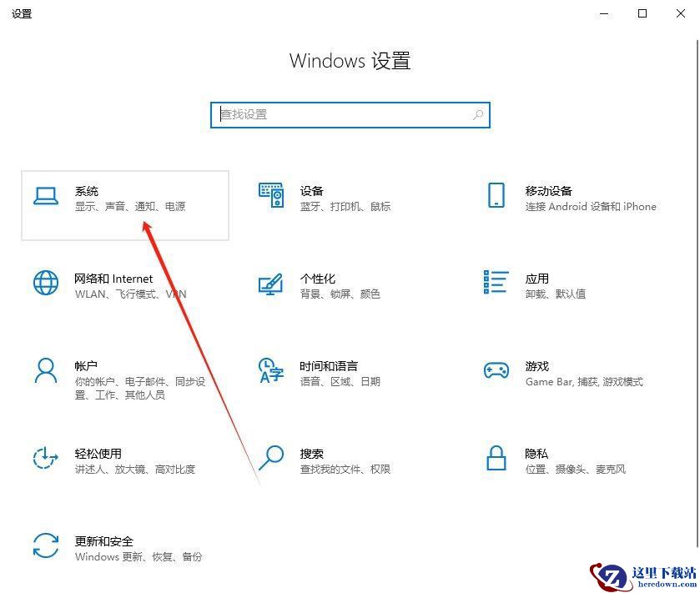Open the 帐户 person icon
The image size is (700, 593).
pos(46,370)
